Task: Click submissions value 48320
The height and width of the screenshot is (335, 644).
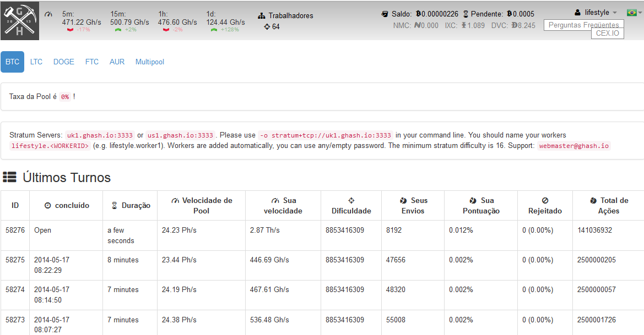Action: click(396, 289)
